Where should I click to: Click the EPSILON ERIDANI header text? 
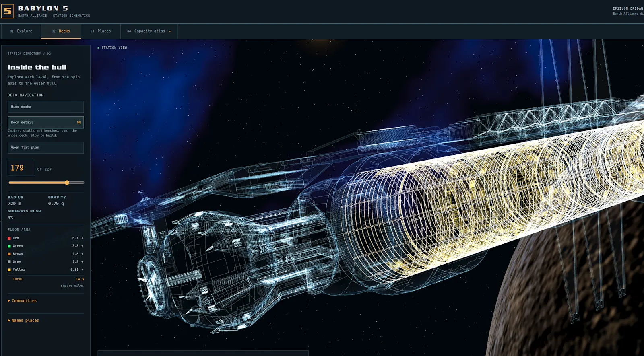[628, 8]
